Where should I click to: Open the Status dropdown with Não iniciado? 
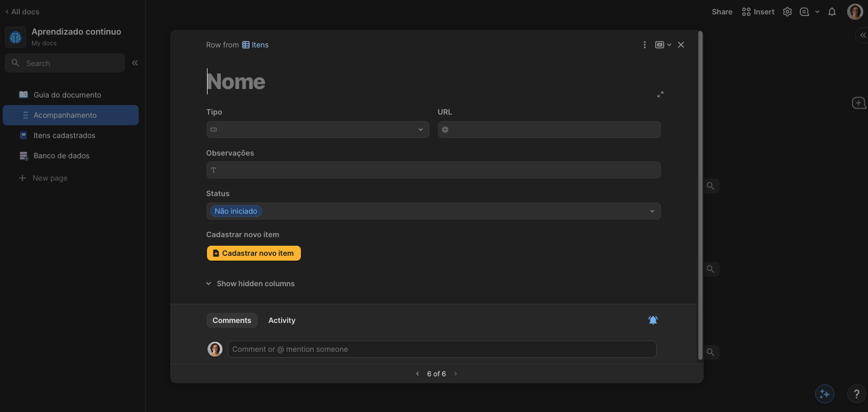click(x=433, y=211)
